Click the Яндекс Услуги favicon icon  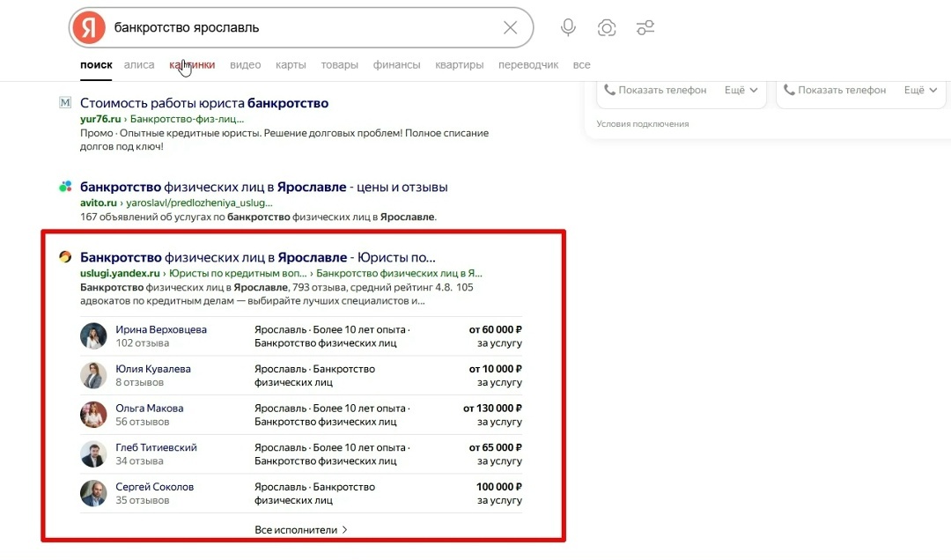pyautogui.click(x=65, y=256)
